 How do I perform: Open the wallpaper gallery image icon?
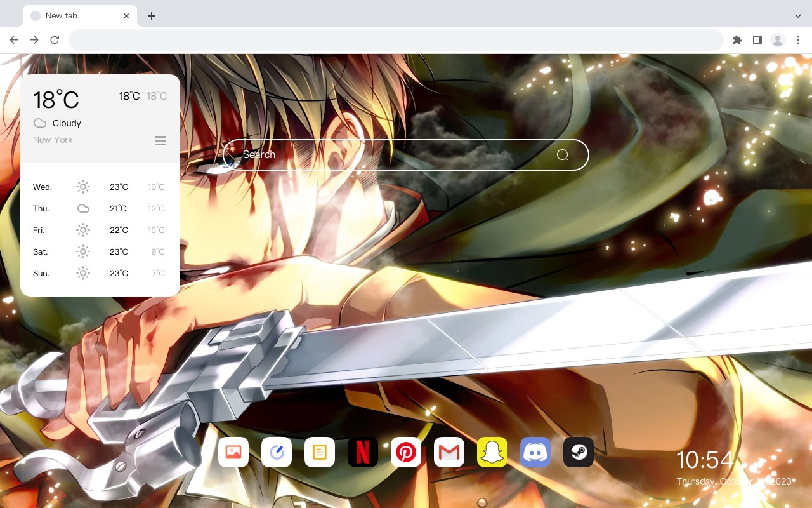[233, 452]
